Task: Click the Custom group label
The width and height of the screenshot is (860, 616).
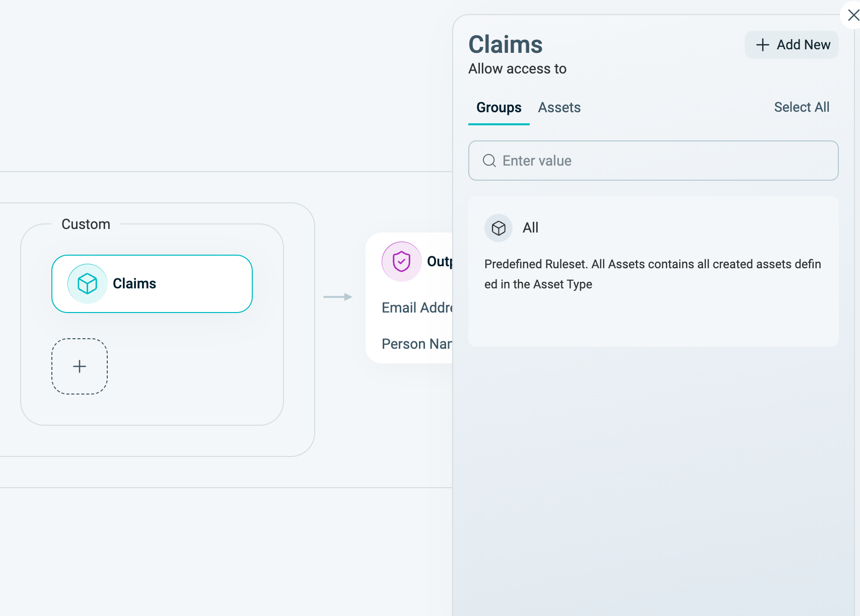Action: tap(86, 224)
